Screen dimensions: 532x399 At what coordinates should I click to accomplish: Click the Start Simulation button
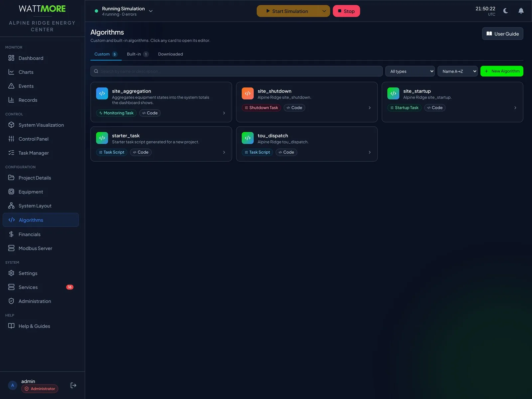(x=287, y=11)
